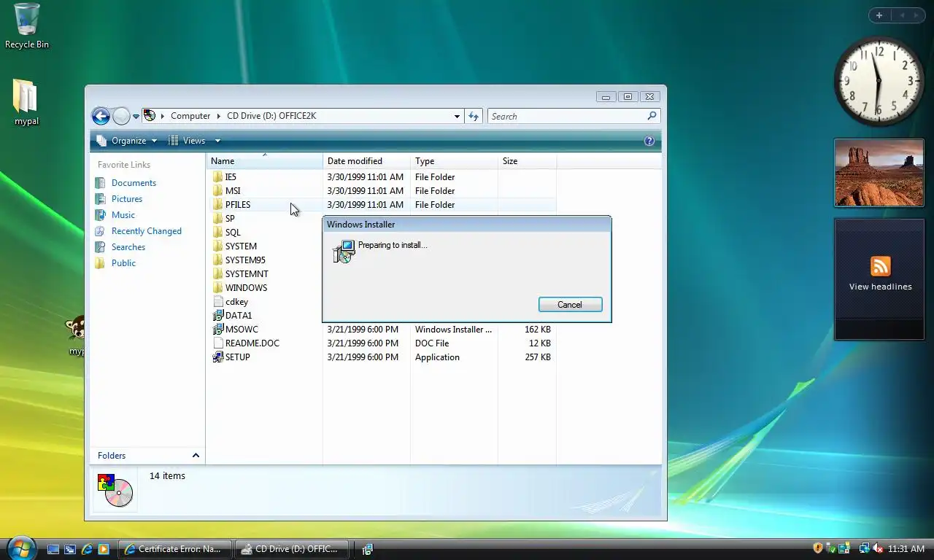Click the magnifier search icon
Image resolution: width=934 pixels, height=560 pixels.
[652, 116]
